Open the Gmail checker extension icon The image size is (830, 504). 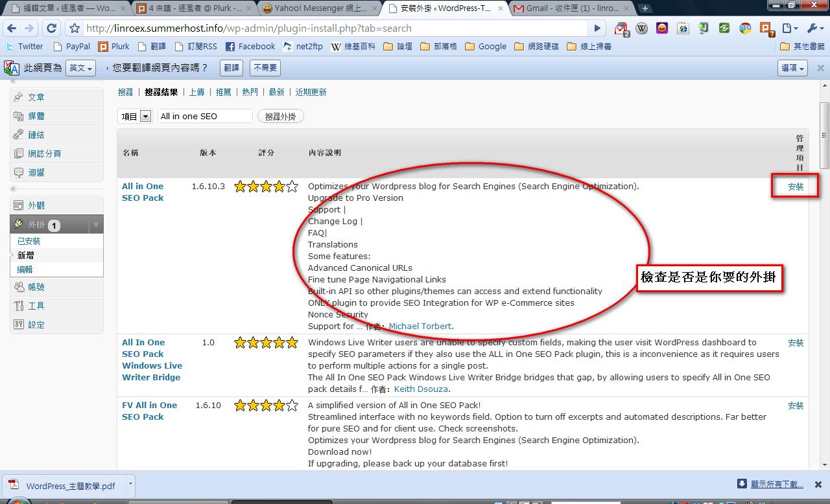click(x=621, y=29)
